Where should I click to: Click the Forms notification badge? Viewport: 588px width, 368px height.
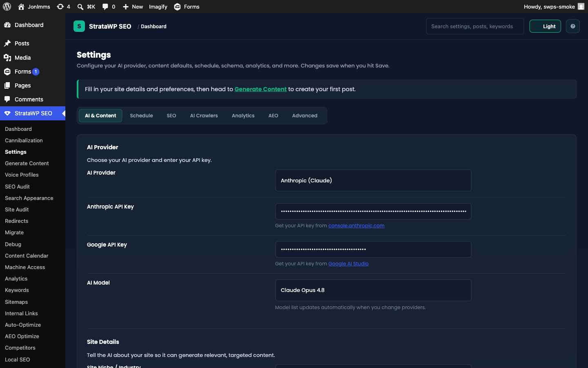click(36, 72)
